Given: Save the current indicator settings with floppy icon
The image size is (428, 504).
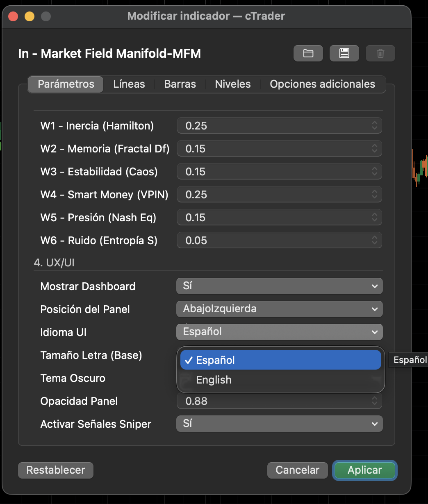Looking at the screenshot, I should (x=344, y=53).
